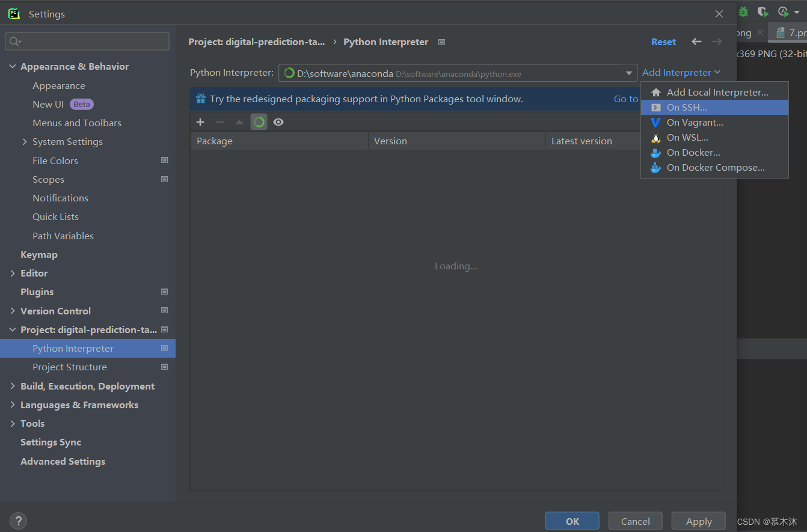Collapse the Project digital-prediction section
Viewport: 807px width, 532px height.
click(x=13, y=329)
